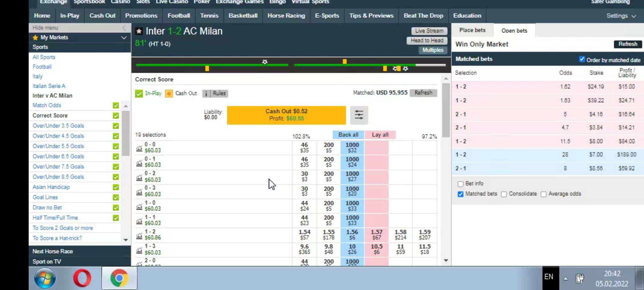Open graph icon for 0 - 0 selection
This screenshot has width=644, height=290.
point(139,148)
